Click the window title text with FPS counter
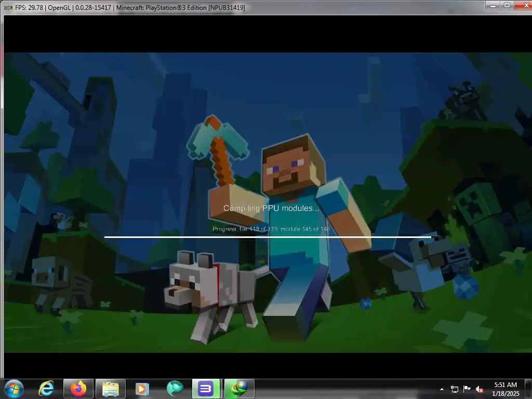The height and width of the screenshot is (399, 532). (x=130, y=7)
